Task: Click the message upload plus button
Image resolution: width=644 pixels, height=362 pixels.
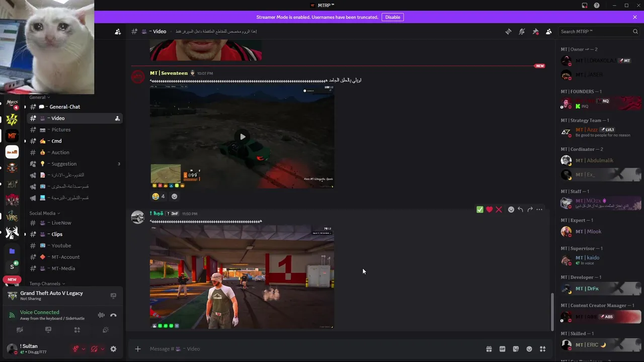Action: click(x=137, y=348)
